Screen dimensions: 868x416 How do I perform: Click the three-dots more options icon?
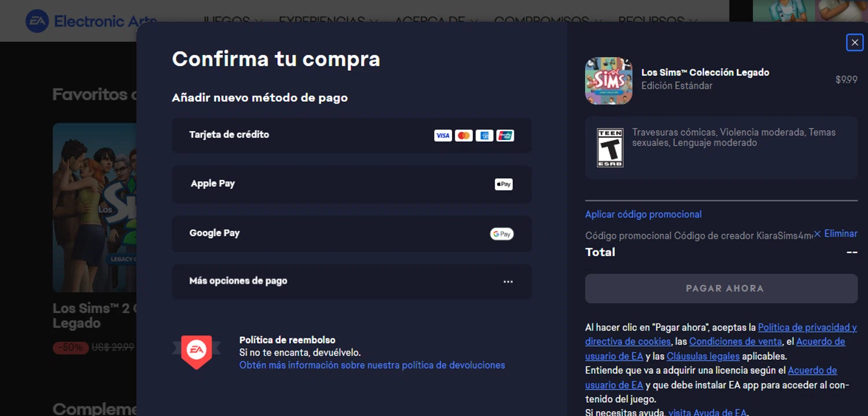pyautogui.click(x=508, y=282)
